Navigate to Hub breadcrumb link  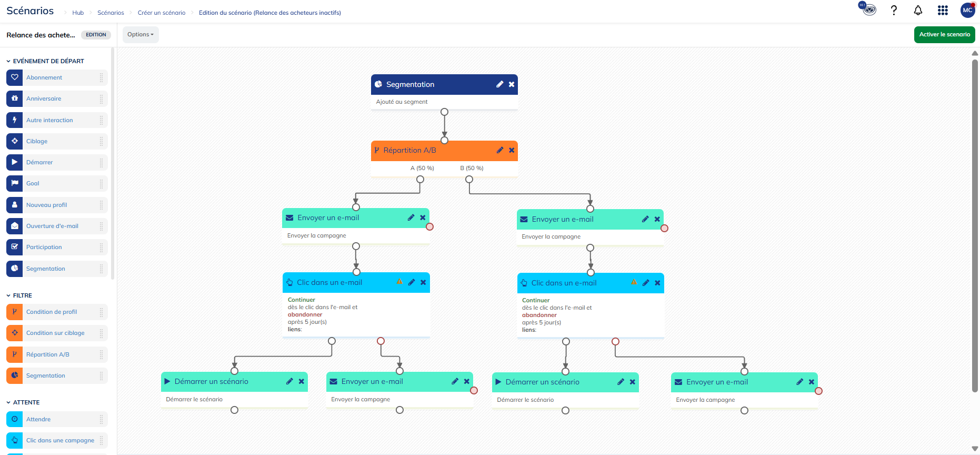78,13
